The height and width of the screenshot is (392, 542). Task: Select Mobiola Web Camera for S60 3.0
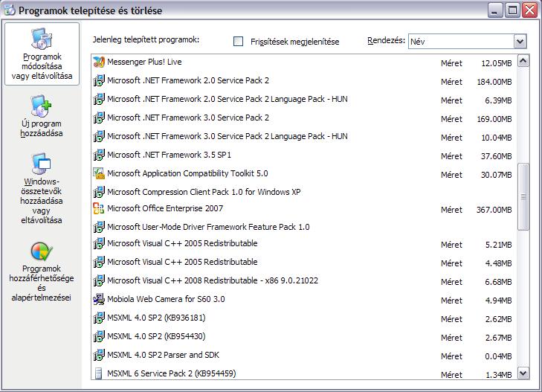click(x=304, y=300)
